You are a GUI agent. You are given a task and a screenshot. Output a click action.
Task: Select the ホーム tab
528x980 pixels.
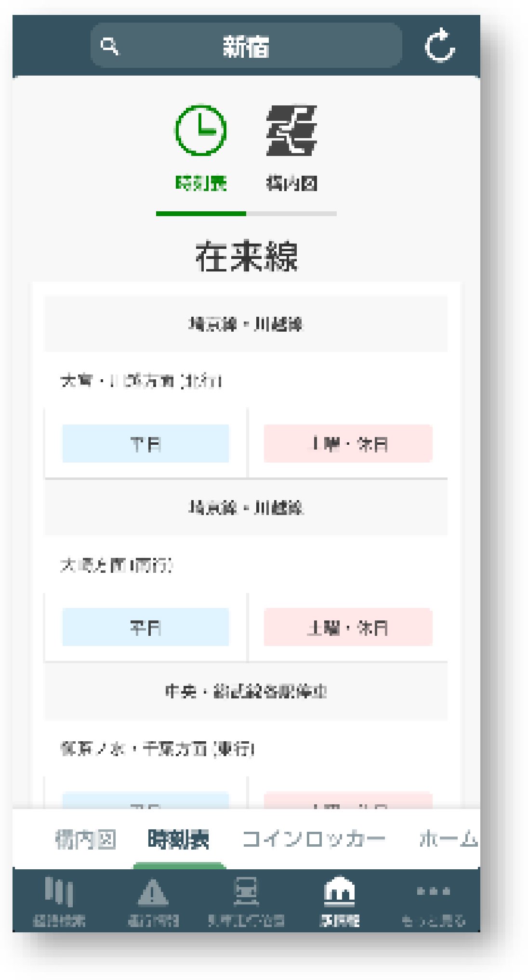pyautogui.click(x=448, y=839)
